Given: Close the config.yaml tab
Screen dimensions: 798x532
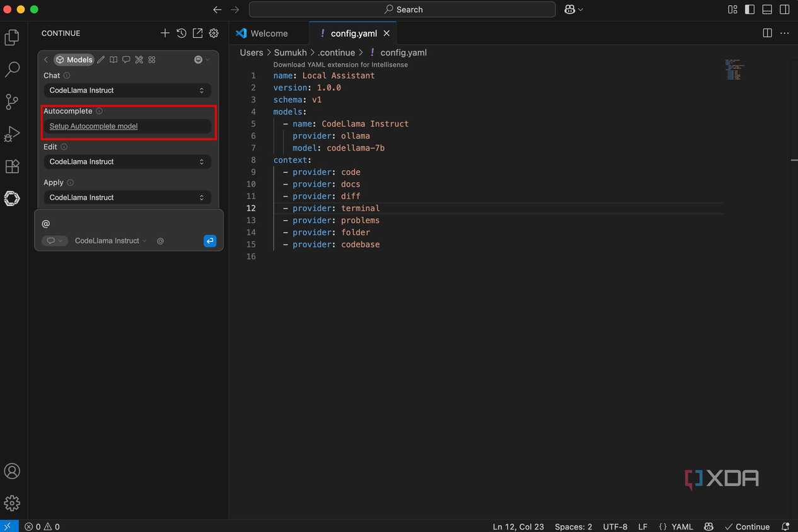Looking at the screenshot, I should (386, 33).
